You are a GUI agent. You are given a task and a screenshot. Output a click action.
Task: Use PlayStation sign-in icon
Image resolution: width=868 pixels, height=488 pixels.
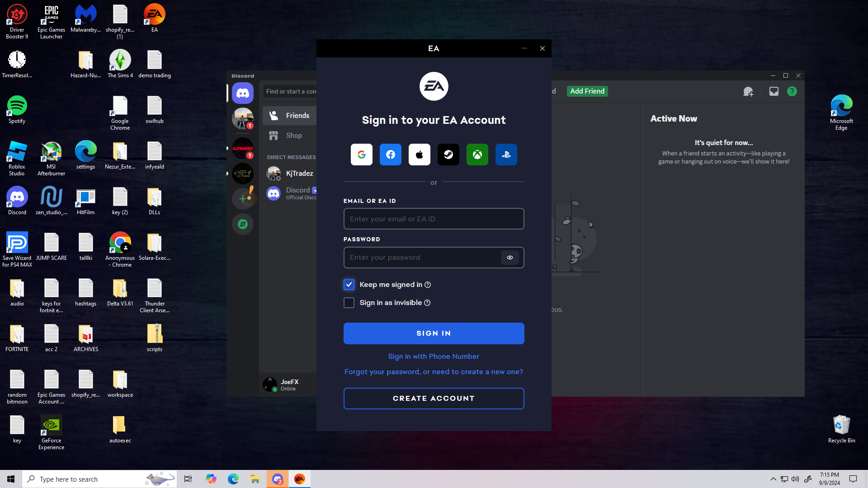point(506,155)
